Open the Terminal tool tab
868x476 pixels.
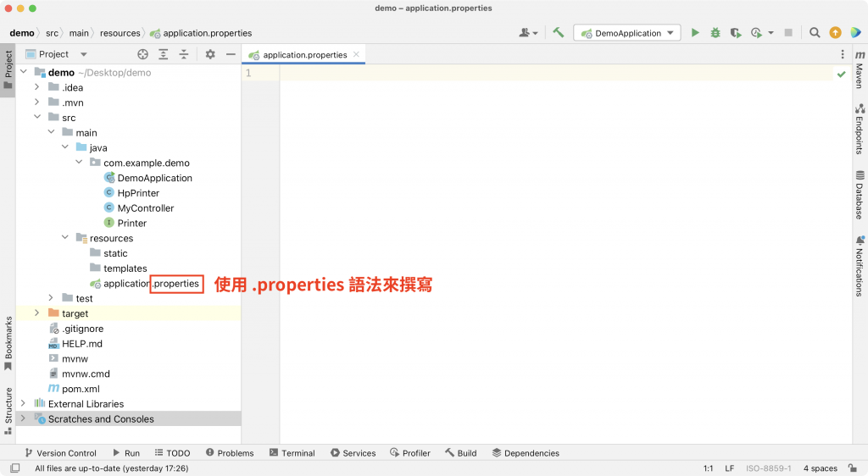[292, 453]
